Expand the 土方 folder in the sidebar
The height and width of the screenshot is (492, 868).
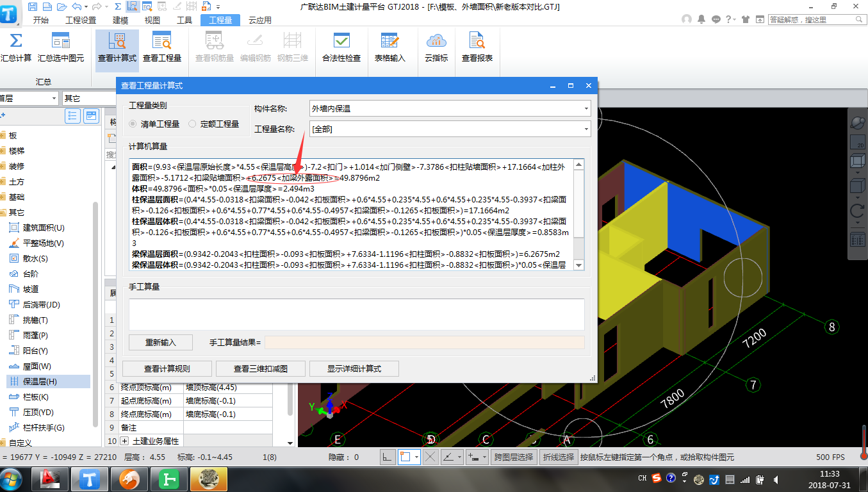coord(3,182)
